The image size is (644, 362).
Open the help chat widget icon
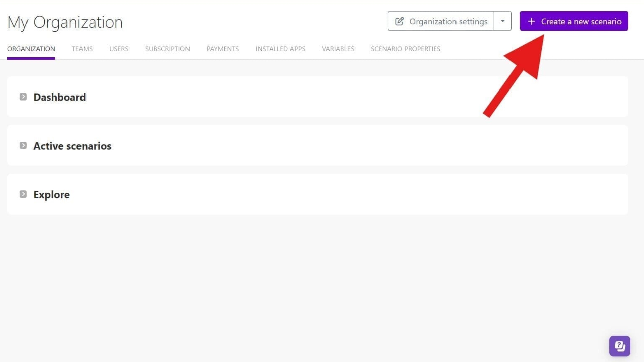[620, 346]
